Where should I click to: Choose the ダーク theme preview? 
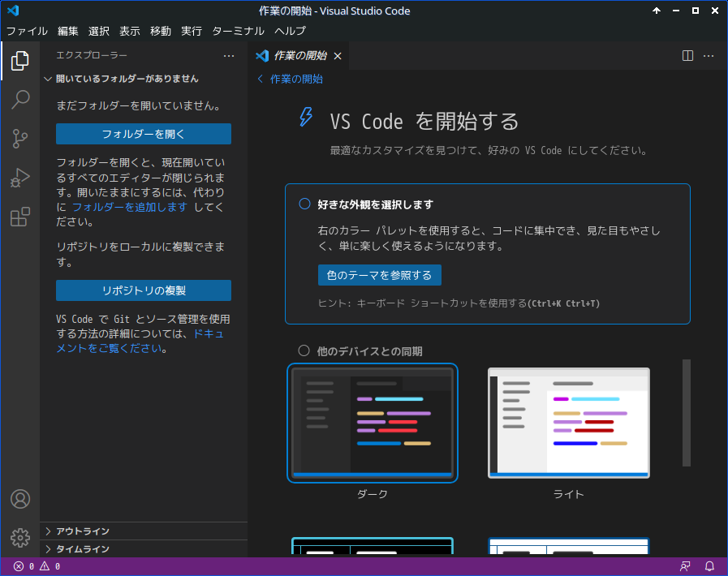click(x=373, y=423)
